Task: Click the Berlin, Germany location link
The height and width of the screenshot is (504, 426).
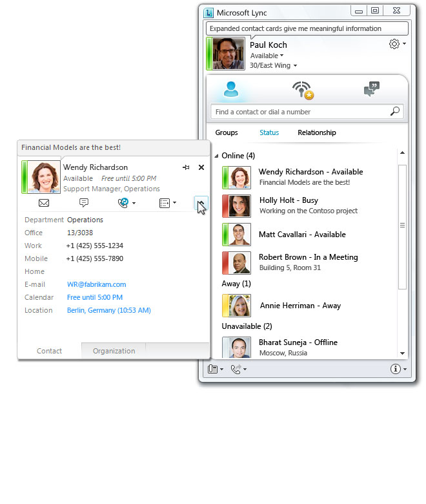Action: pyautogui.click(x=109, y=310)
